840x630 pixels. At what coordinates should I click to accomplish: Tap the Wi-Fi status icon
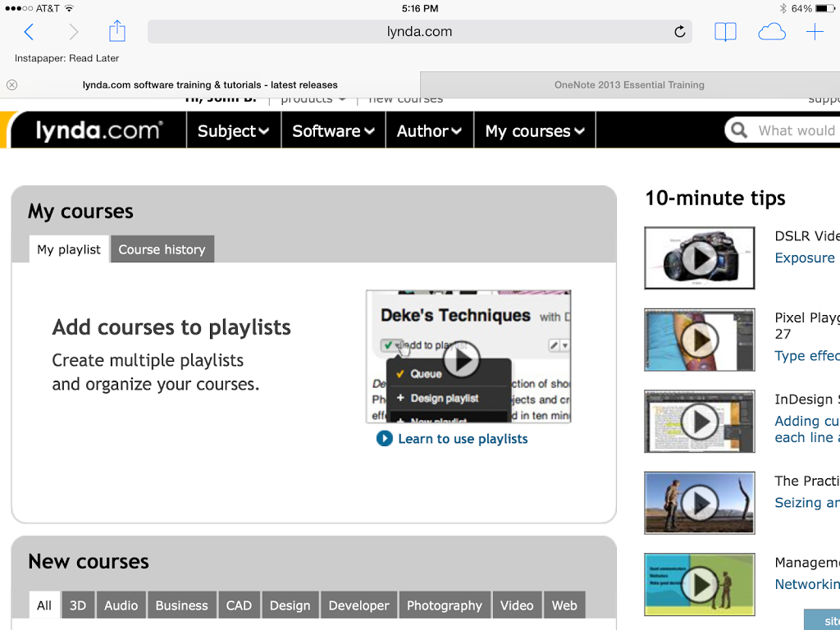pos(69,8)
